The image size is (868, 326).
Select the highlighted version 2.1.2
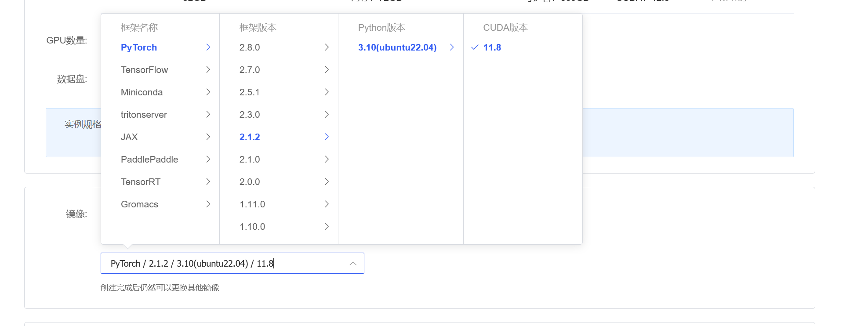pos(250,137)
